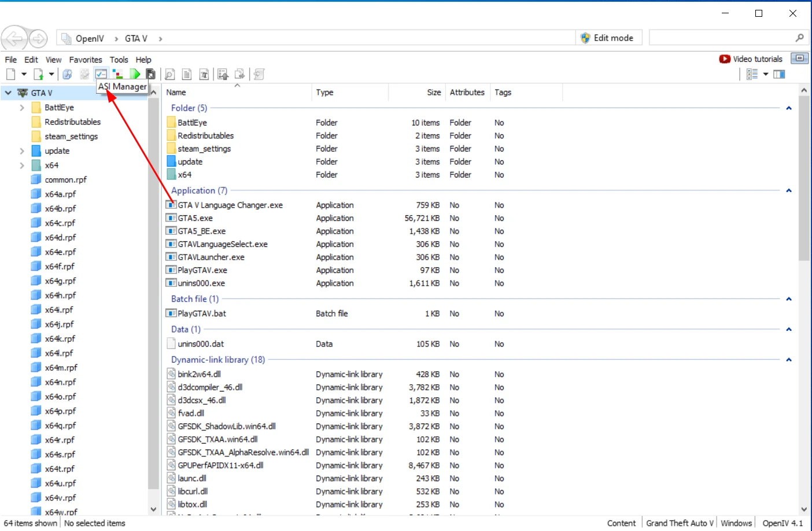
Task: Click the lined document toolbar icon
Action: 187,74
